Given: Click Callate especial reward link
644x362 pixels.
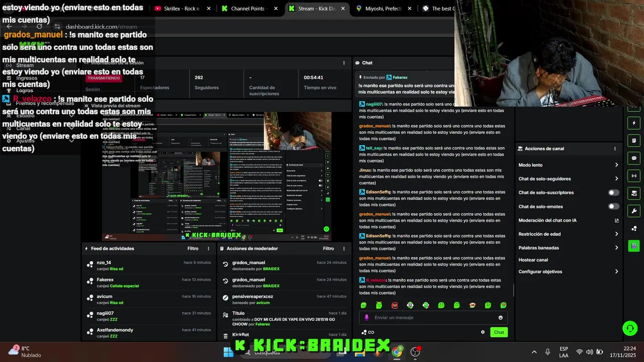Looking at the screenshot, I should [x=124, y=286].
